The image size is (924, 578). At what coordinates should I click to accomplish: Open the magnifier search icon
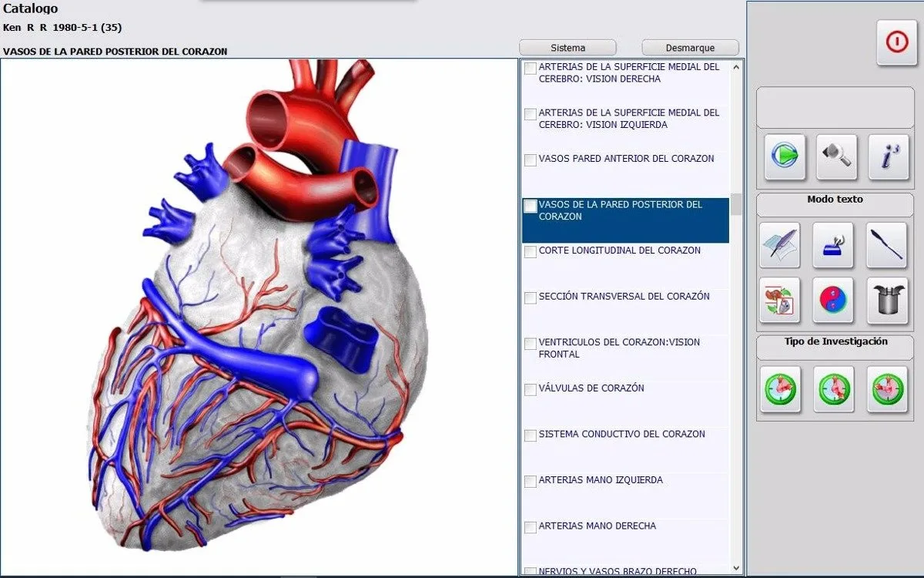pos(836,156)
